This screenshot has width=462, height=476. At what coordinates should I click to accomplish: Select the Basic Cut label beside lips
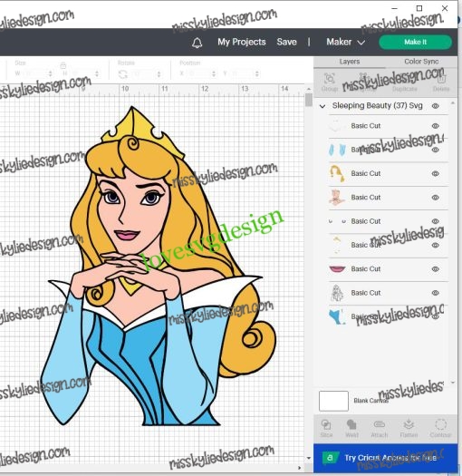point(366,269)
